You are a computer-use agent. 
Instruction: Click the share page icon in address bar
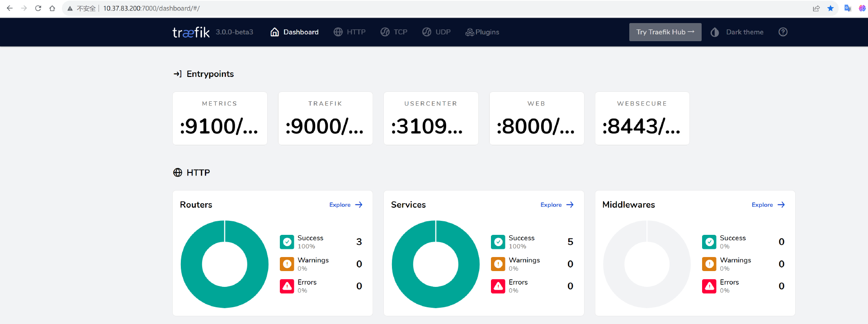(x=816, y=8)
